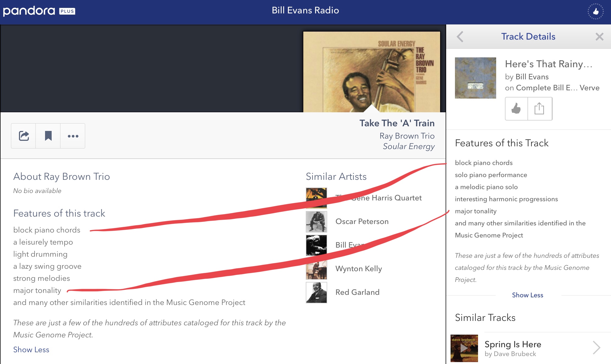Bookmark the current track
This screenshot has width=611, height=364.
tap(48, 136)
